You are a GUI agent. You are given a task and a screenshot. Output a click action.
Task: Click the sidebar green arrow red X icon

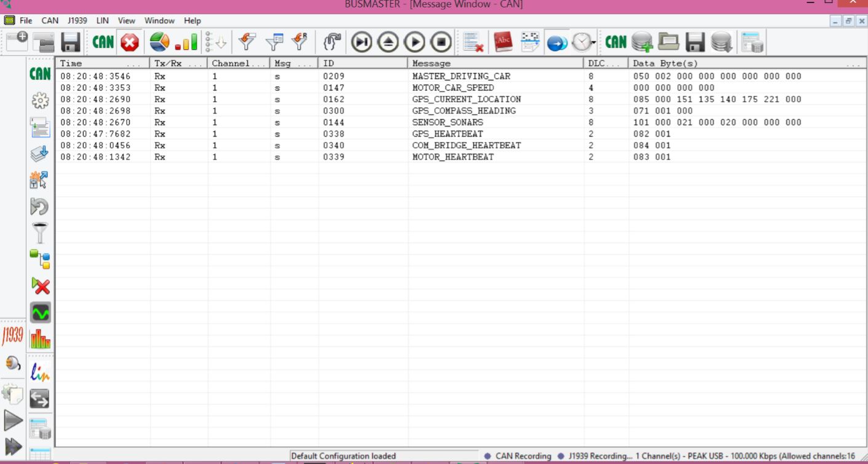[40, 286]
